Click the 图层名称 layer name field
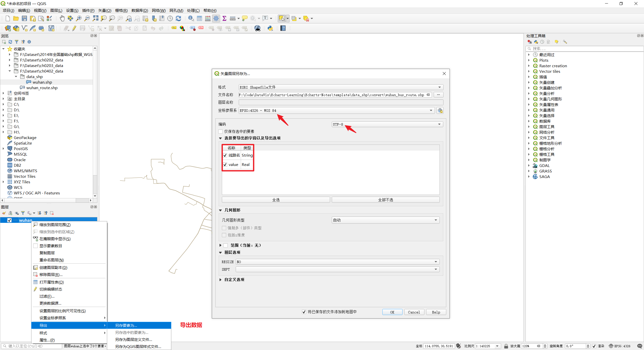The image size is (644, 350). pos(341,102)
